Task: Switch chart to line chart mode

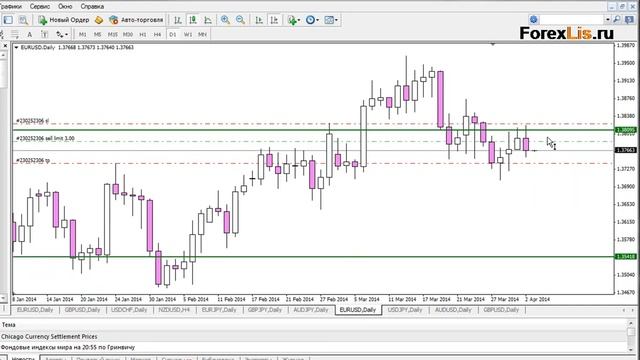Action: click(x=208, y=20)
